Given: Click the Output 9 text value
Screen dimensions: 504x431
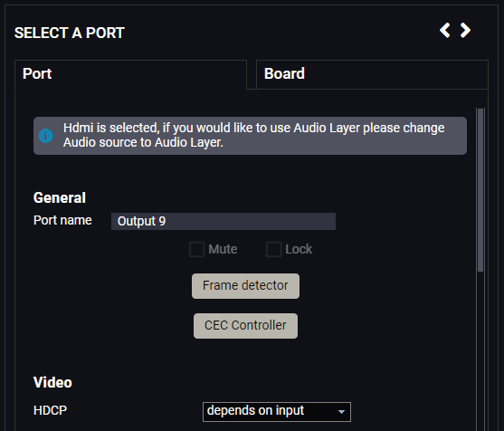Looking at the screenshot, I should click(141, 221).
